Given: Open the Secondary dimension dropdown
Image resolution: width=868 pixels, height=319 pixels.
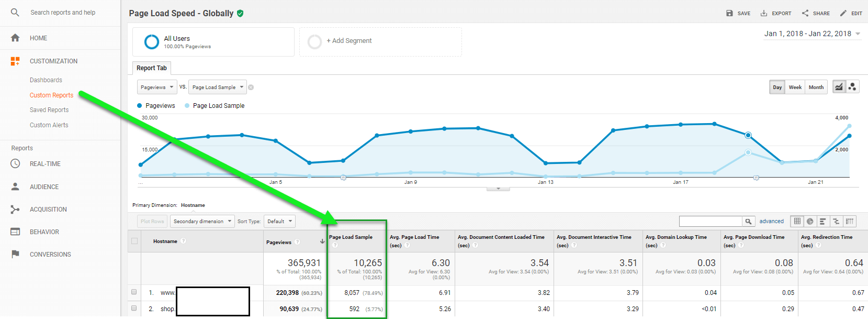Looking at the screenshot, I should 202,221.
